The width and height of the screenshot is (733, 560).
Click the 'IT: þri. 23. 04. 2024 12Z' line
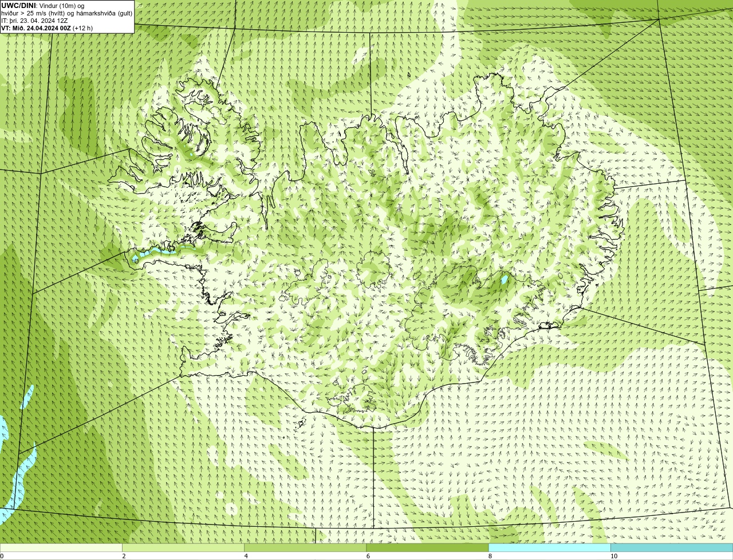[x=34, y=21]
